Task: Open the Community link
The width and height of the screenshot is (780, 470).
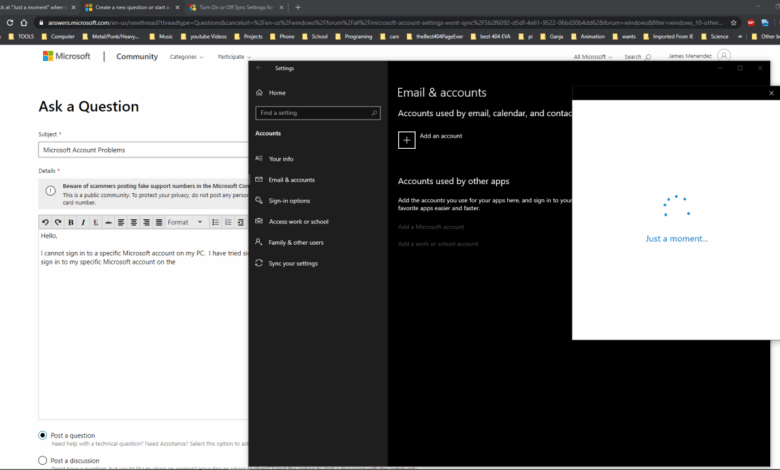Action: tap(137, 57)
